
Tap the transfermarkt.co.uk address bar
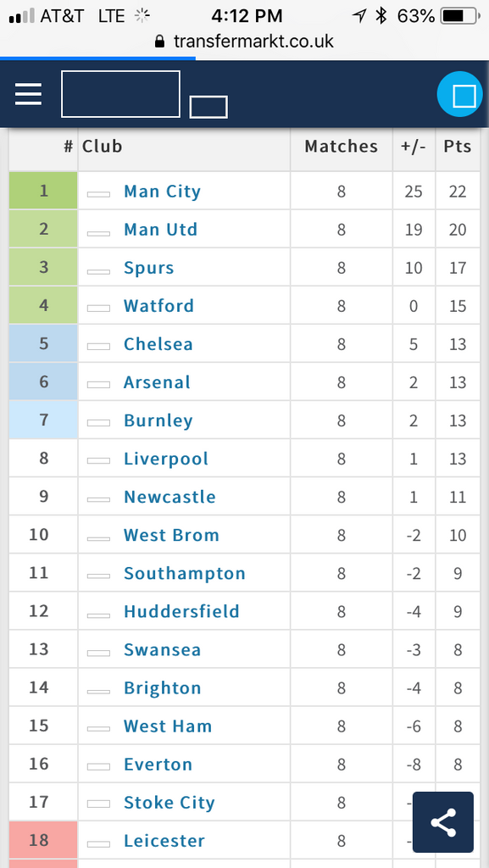tap(244, 41)
